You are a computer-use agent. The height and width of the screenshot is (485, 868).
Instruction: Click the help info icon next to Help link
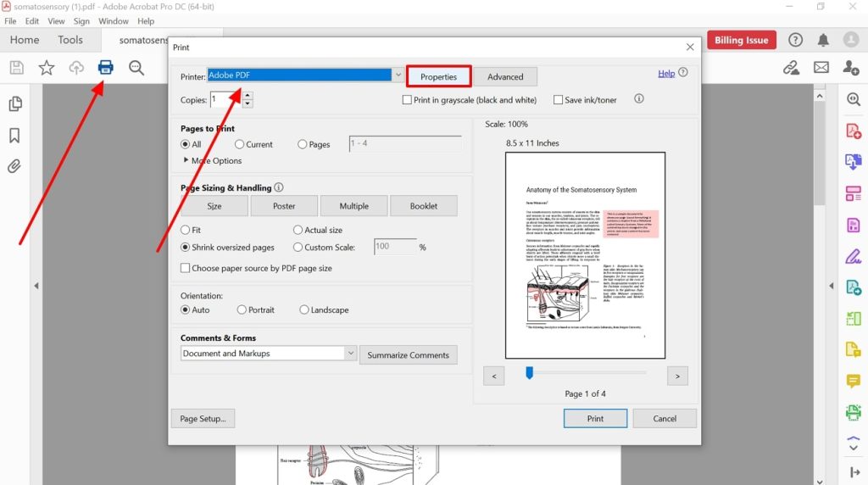point(683,73)
